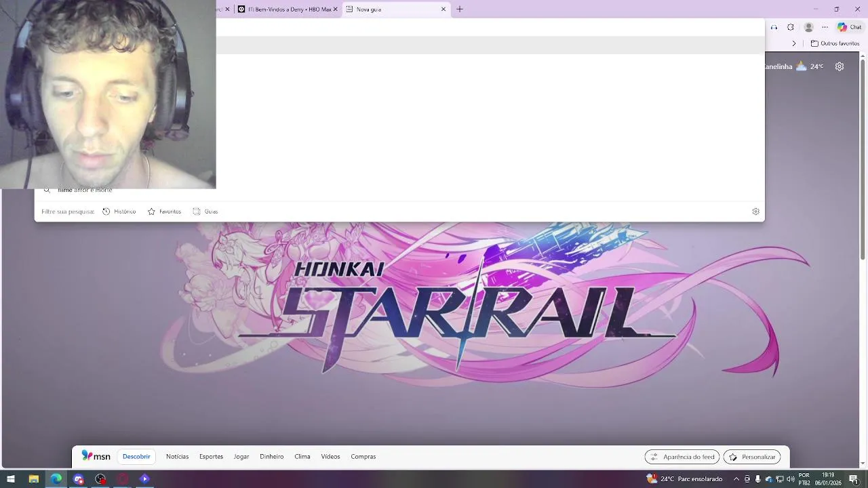Click the scrollbar up arrow

(863, 56)
